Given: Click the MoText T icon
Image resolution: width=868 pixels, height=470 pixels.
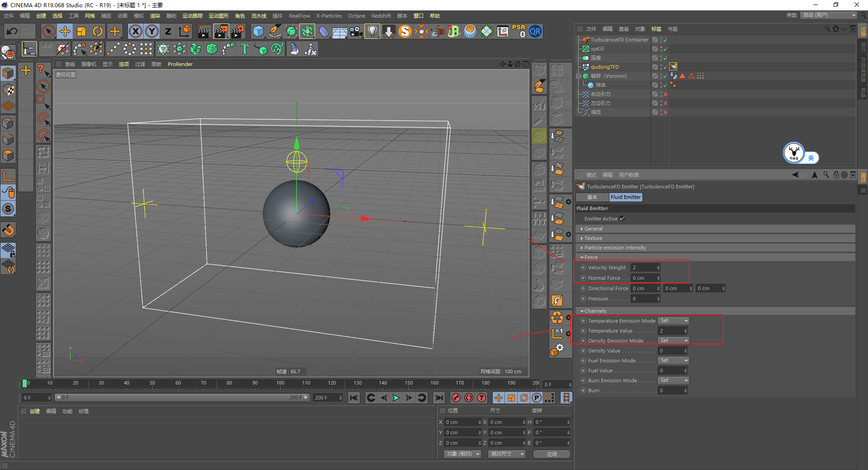Looking at the screenshot, I should click(245, 49).
